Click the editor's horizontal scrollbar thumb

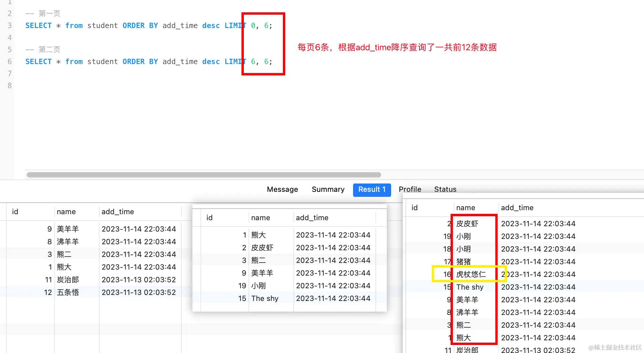pos(204,175)
